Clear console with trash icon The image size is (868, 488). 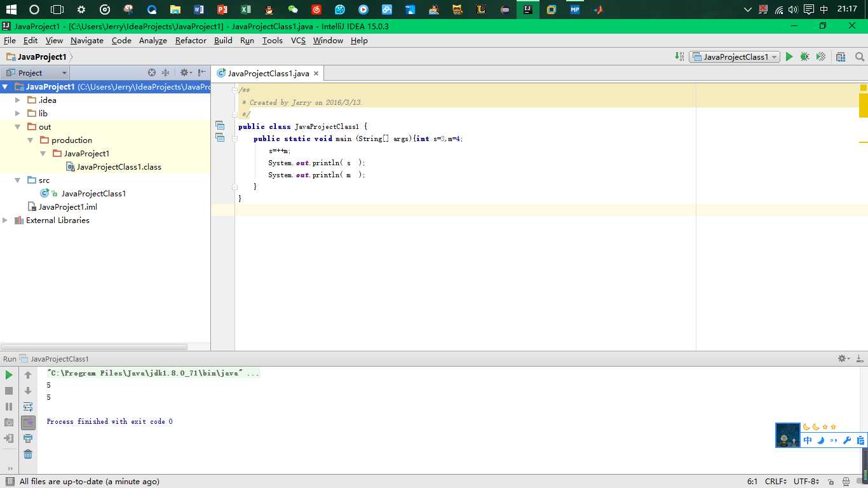point(28,454)
